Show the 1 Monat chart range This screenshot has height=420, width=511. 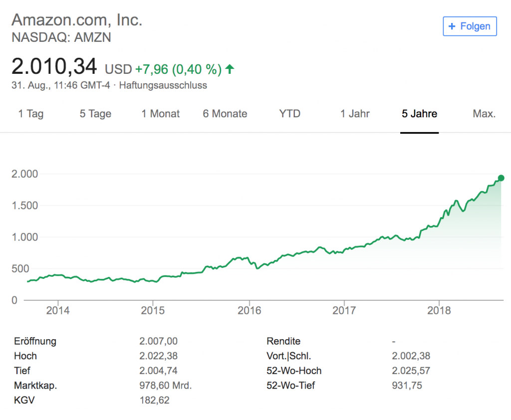161,114
